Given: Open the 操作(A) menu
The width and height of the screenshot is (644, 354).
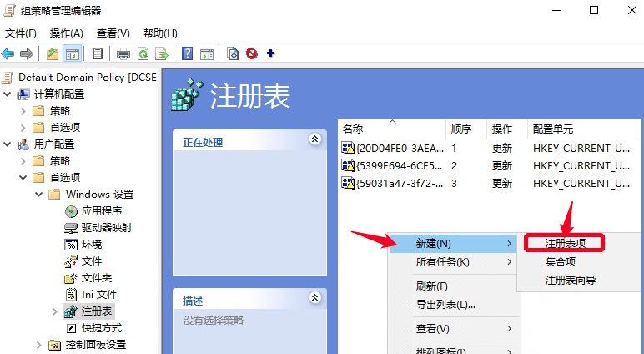Looking at the screenshot, I should [x=67, y=33].
